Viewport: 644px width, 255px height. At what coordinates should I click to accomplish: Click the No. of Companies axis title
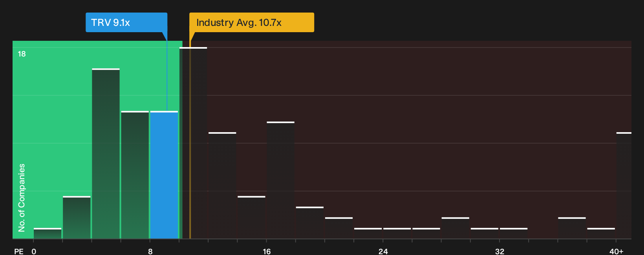22,197
